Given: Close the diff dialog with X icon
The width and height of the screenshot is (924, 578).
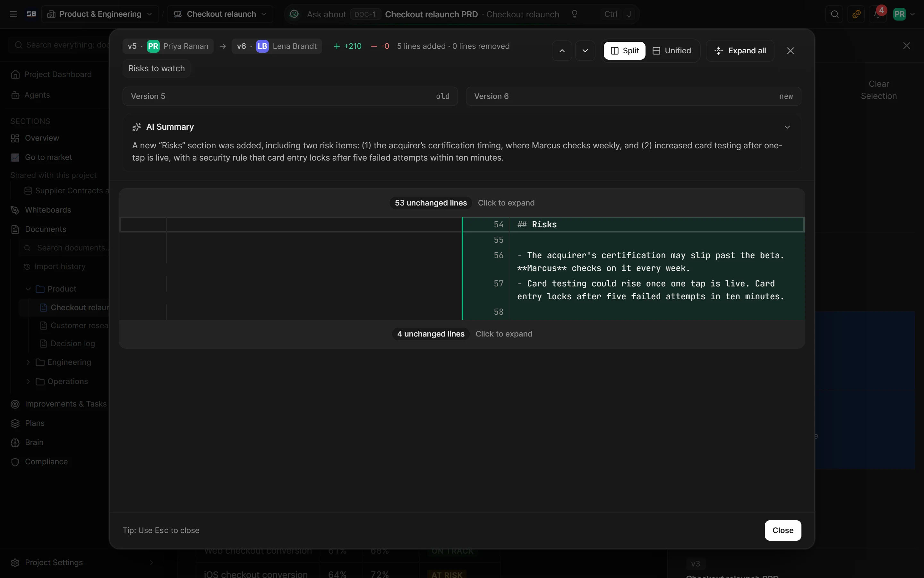Looking at the screenshot, I should 790,50.
